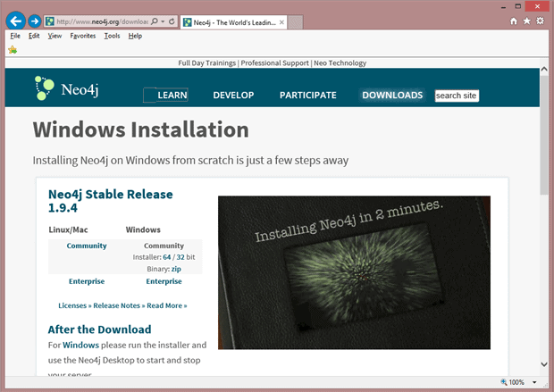554x392 pixels.
Task: Download the Windows 32 bit installer
Action: 180,257
